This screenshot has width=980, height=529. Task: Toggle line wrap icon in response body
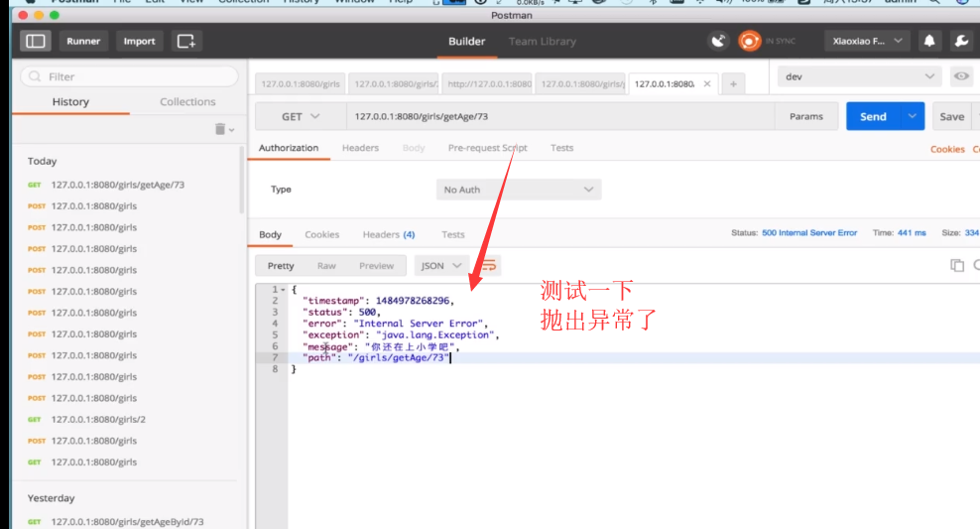click(489, 266)
